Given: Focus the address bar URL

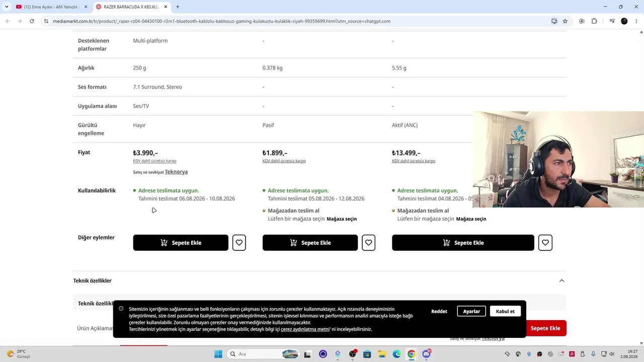Looking at the screenshot, I should [221, 21].
